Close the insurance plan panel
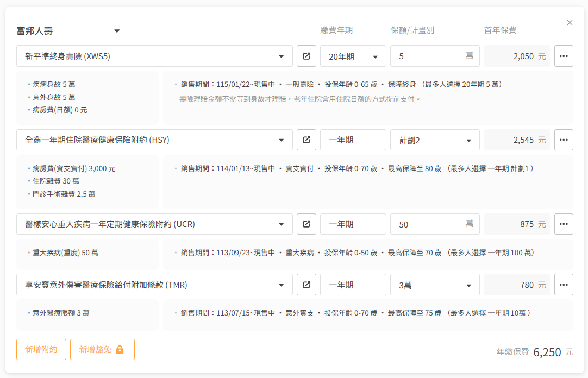Viewport: 588px width, 378px height. click(x=570, y=23)
